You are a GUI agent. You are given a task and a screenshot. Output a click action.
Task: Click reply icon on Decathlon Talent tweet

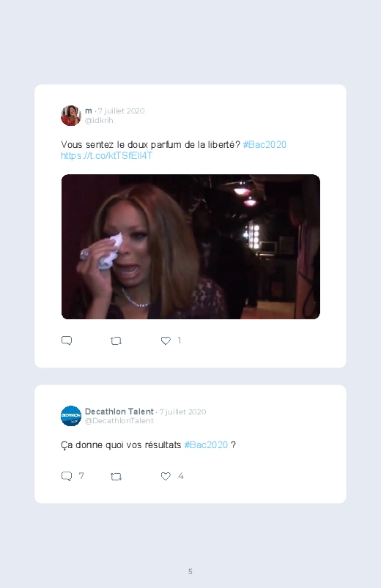67,476
